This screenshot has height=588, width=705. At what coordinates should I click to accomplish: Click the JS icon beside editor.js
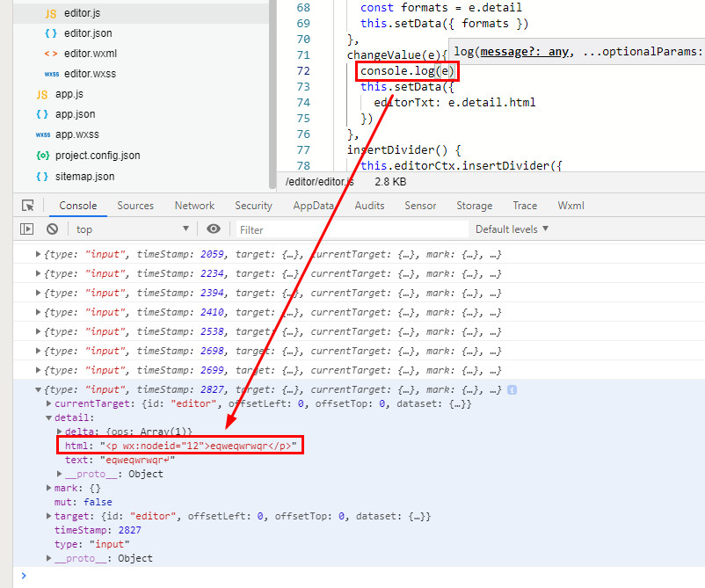[x=51, y=14]
